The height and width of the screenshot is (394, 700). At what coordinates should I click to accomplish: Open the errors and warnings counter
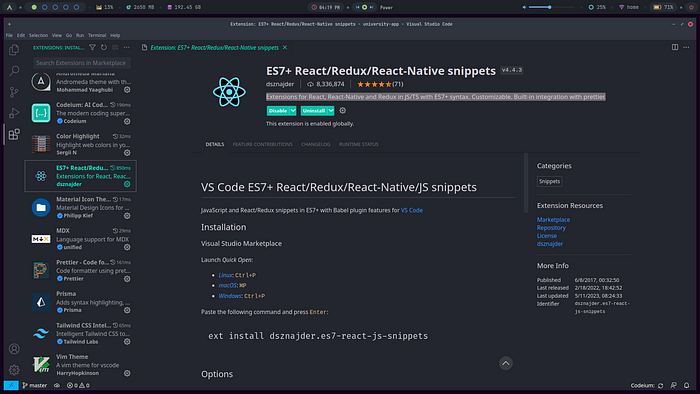coord(78,385)
